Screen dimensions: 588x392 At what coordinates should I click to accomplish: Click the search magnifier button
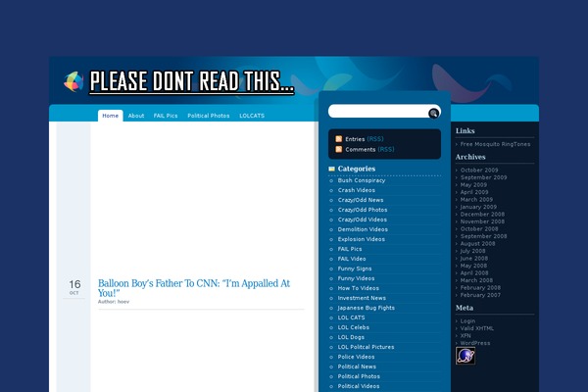click(433, 114)
